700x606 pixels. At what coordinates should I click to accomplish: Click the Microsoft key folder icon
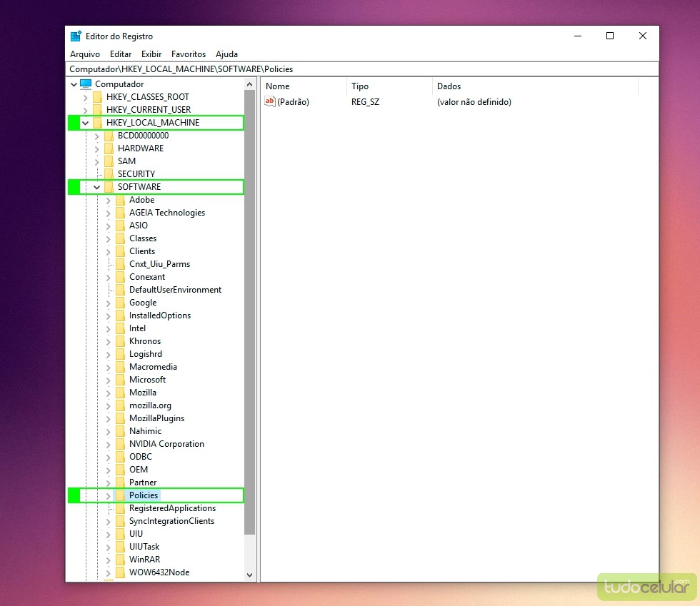coord(120,380)
